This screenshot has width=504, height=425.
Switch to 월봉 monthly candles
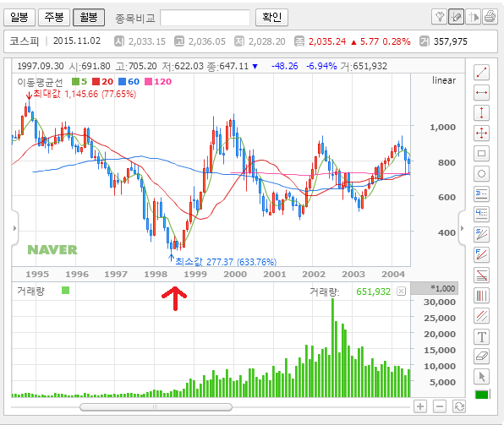[89, 17]
